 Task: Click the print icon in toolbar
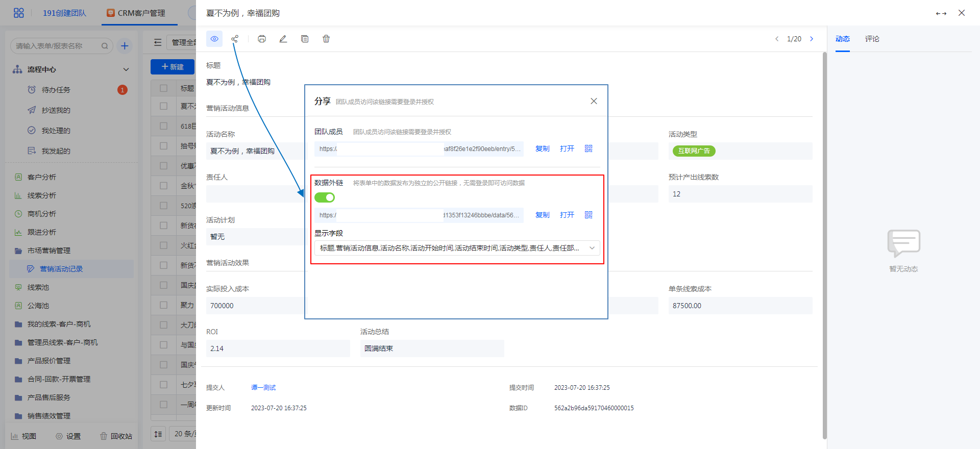(262, 39)
